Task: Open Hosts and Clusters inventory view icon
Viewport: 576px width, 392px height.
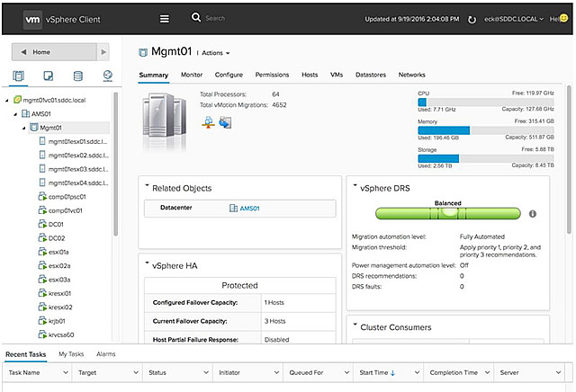Action: 18,76
